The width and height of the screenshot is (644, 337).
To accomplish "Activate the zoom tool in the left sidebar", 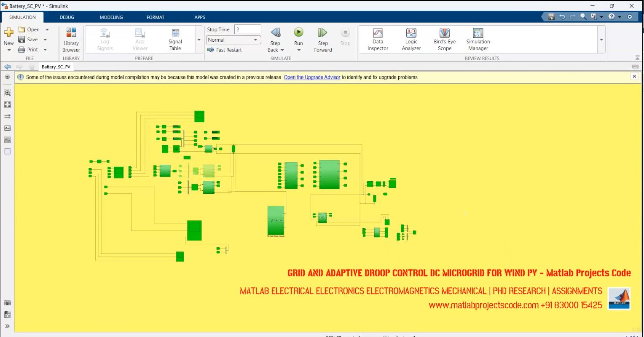I will click(x=7, y=93).
